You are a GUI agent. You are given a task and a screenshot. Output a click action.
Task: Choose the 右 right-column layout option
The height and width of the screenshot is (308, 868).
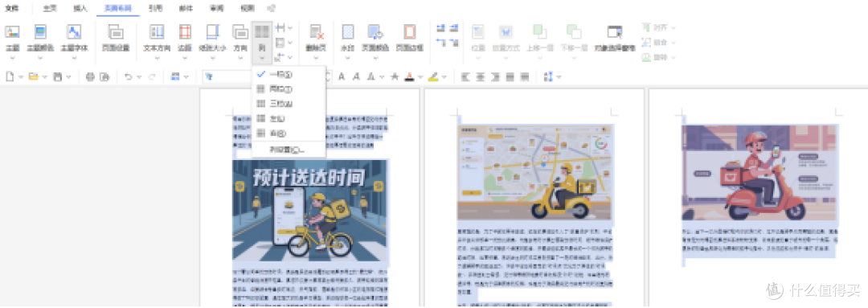[x=289, y=133]
